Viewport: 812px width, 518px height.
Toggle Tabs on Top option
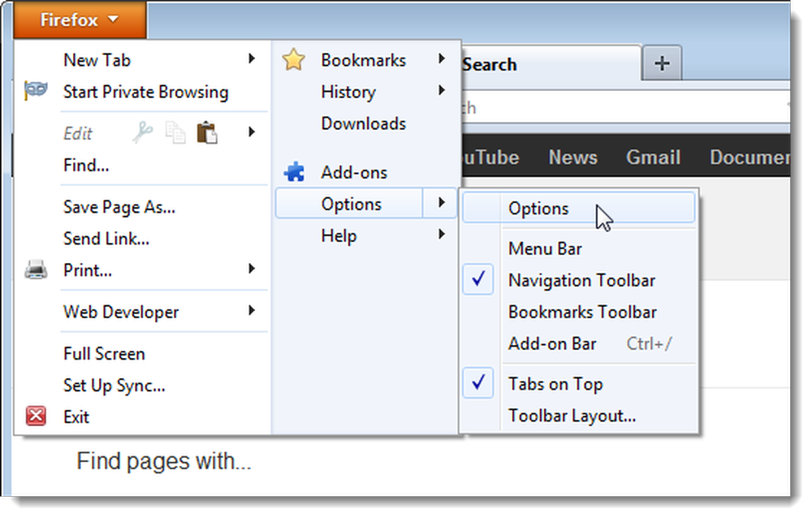click(579, 384)
